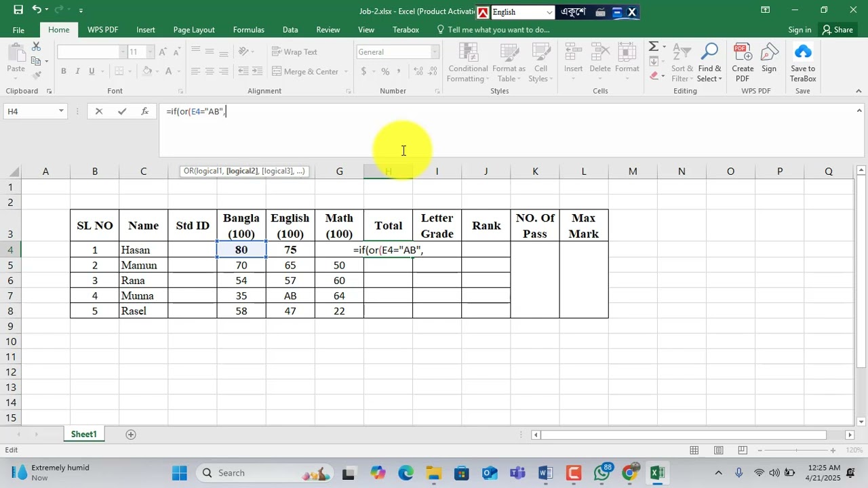Click the Orientation text rotate icon
This screenshot has width=868, height=488.
[x=244, y=52]
